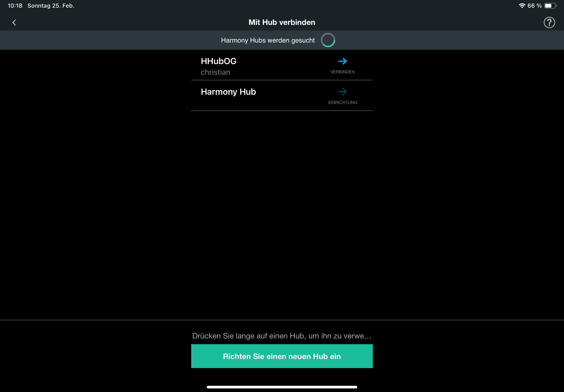Image resolution: width=564 pixels, height=392 pixels.
Task: Select the HHubOG hub name
Action: point(218,61)
